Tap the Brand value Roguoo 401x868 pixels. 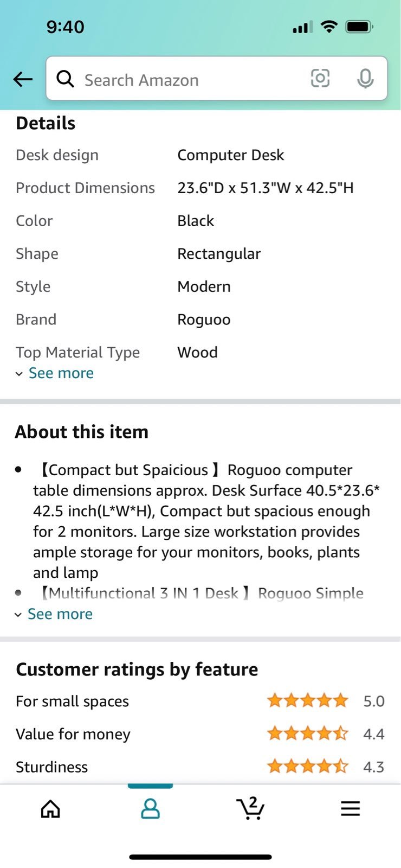pos(204,320)
